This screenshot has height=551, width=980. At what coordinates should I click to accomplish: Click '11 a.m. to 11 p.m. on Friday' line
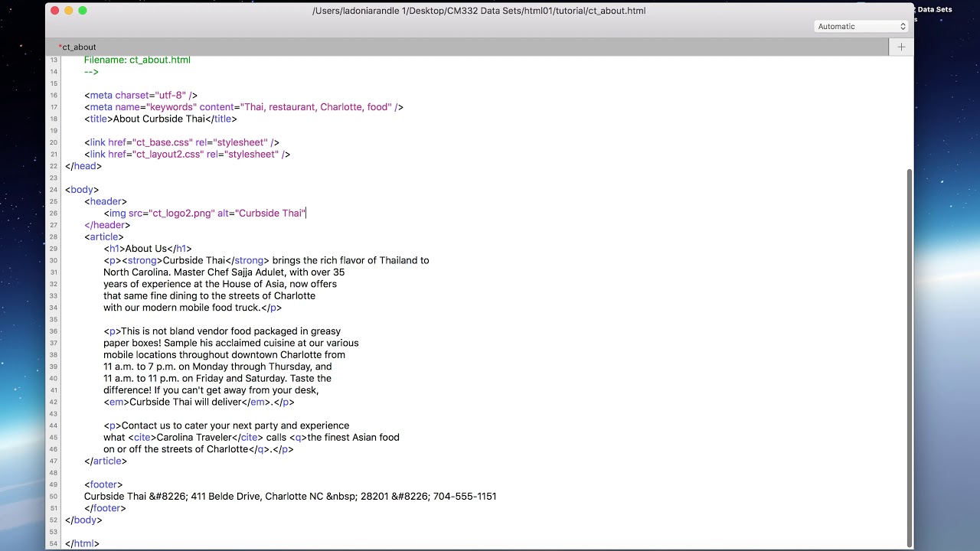coord(218,378)
